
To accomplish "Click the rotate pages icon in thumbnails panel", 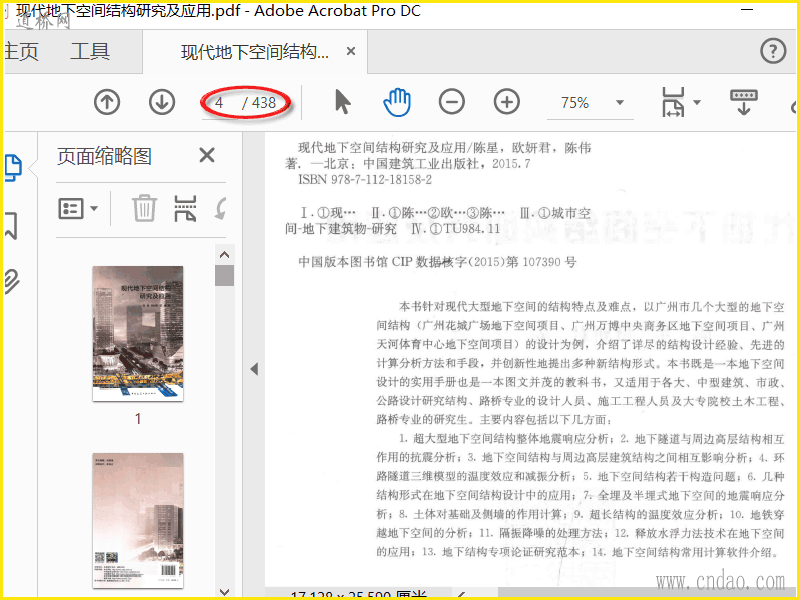I will click(x=220, y=208).
